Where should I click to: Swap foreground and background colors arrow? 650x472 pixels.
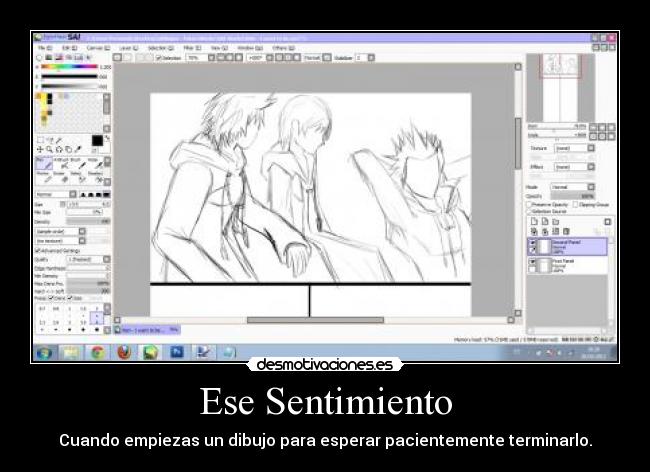coord(107,138)
